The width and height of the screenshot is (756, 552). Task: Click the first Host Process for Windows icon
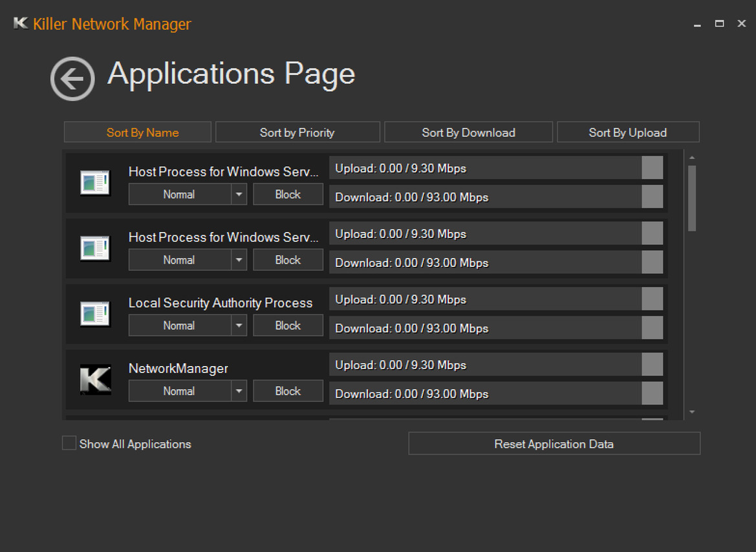point(96,183)
